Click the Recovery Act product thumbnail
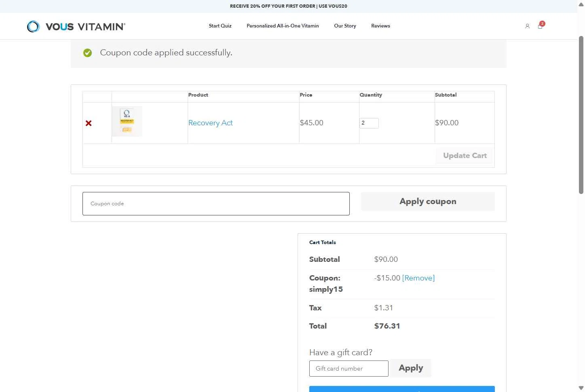This screenshot has width=585, height=392. (x=127, y=121)
